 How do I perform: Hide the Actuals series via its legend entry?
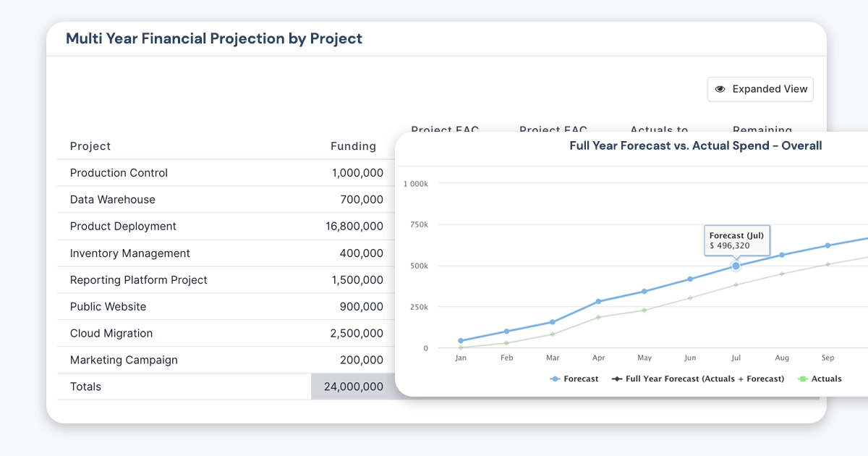coord(820,379)
